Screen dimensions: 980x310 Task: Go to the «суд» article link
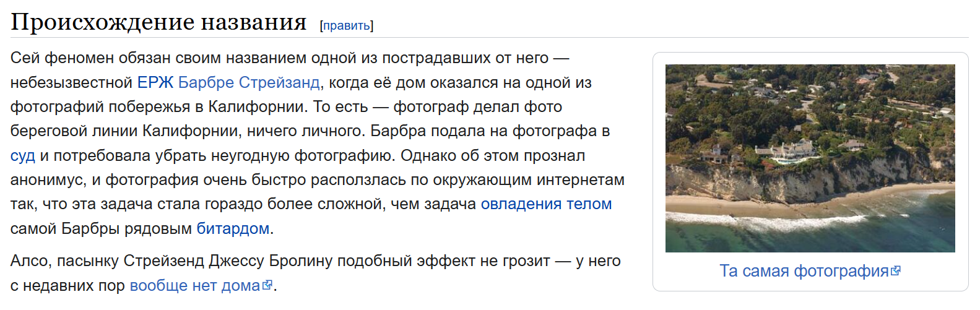click(x=23, y=155)
